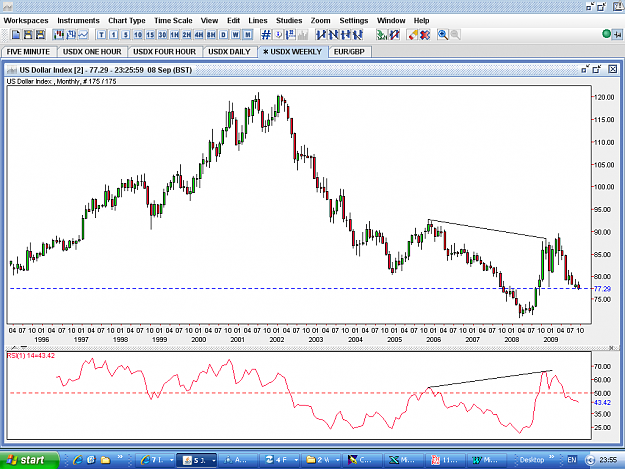
Task: Click the greyed-out bar chart icon
Action: pyautogui.click(x=303, y=35)
